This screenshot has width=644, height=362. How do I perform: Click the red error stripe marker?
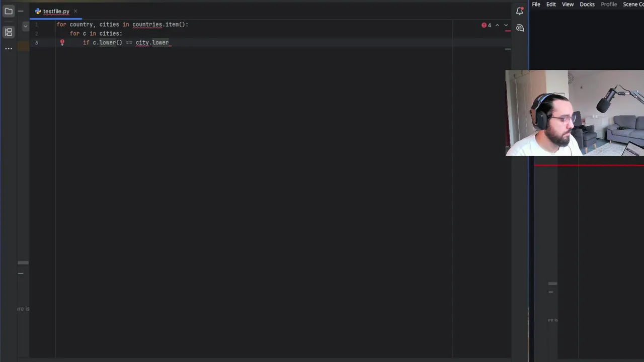[x=508, y=31]
